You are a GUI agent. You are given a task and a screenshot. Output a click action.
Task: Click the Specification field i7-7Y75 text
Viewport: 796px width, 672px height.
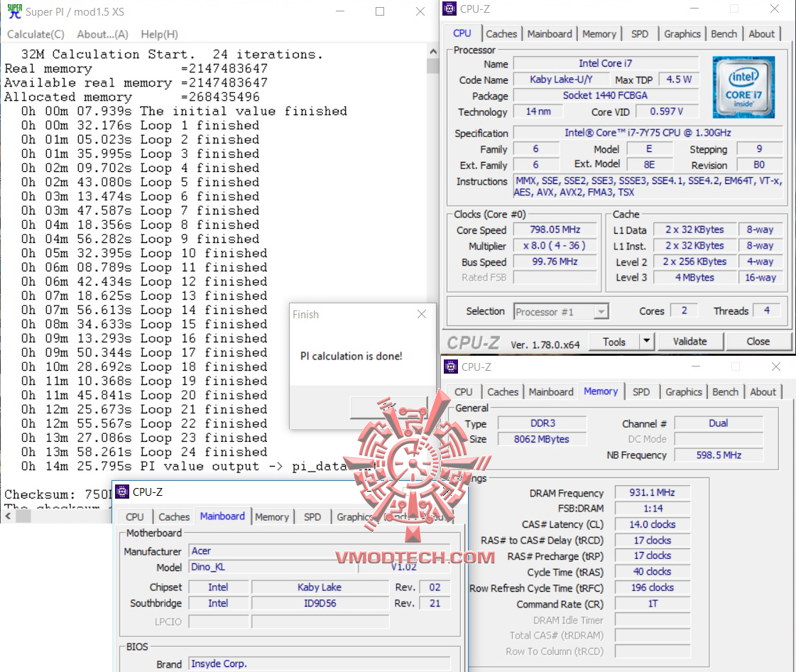(648, 133)
